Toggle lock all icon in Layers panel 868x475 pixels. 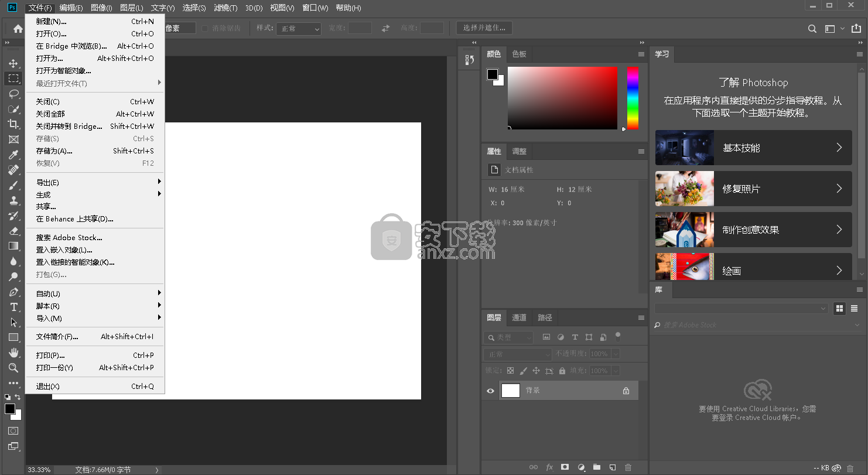(562, 371)
